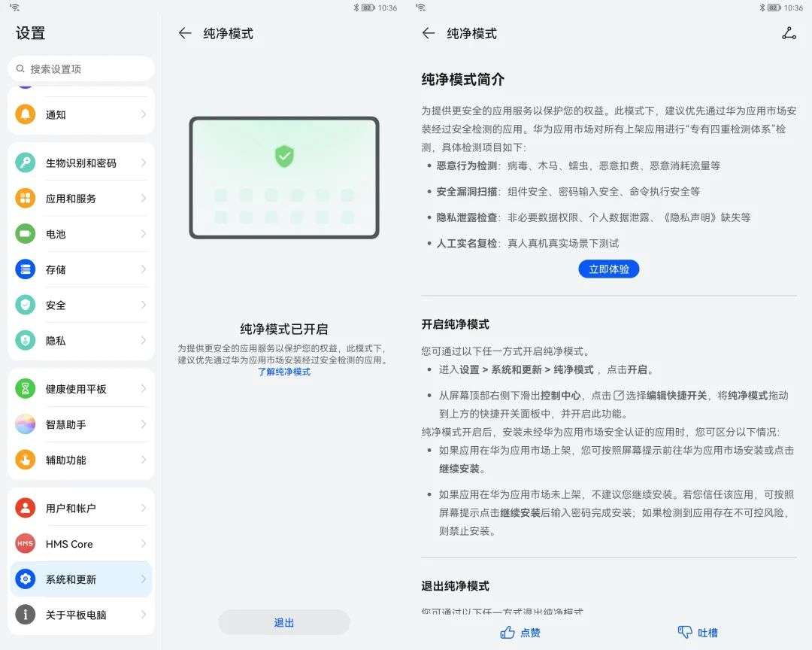The height and width of the screenshot is (650, 812).
Task: Expand 生物识别和密码 row chevron
Action: pyautogui.click(x=144, y=162)
